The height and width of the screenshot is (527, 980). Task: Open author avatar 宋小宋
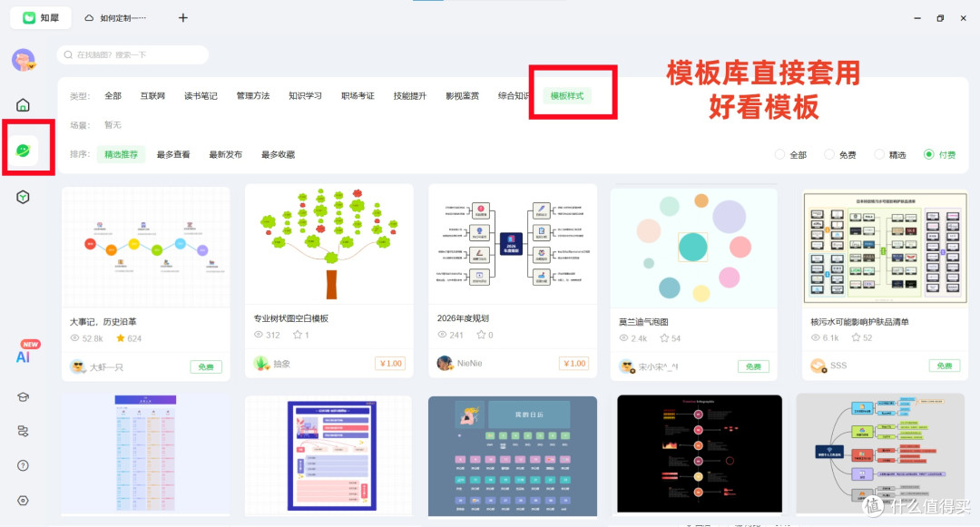point(627,366)
